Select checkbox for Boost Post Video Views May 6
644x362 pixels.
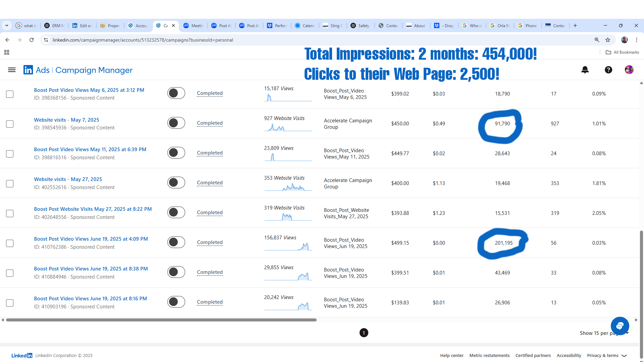coord(10,94)
